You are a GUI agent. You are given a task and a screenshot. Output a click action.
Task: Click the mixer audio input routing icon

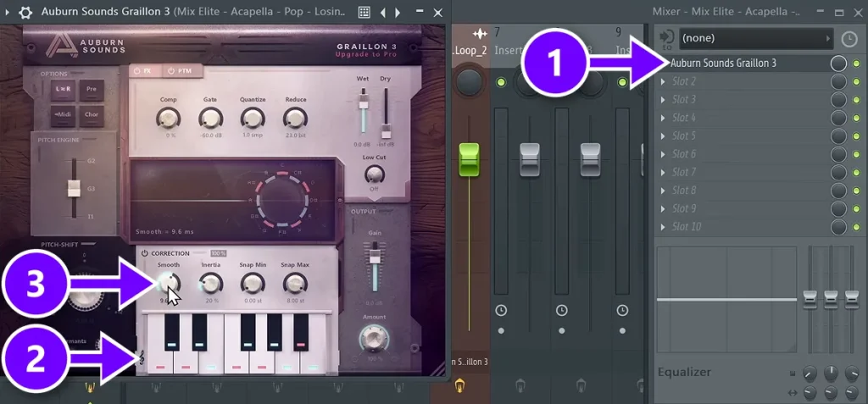click(x=667, y=39)
